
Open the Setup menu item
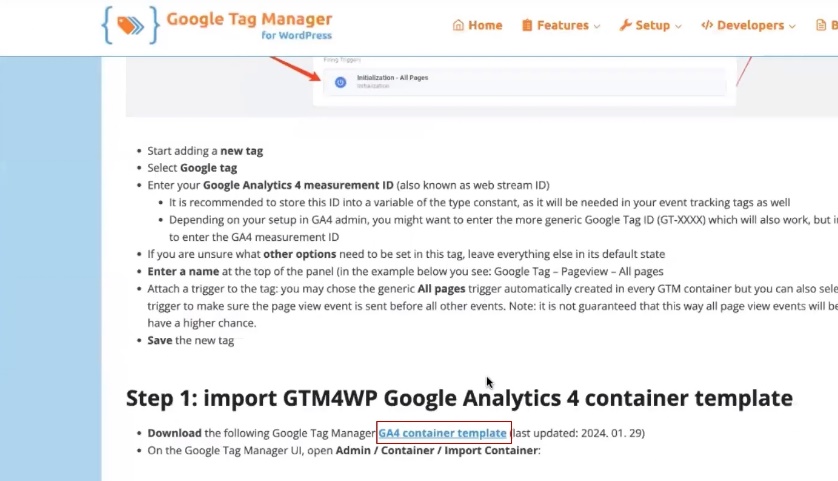coord(652,25)
